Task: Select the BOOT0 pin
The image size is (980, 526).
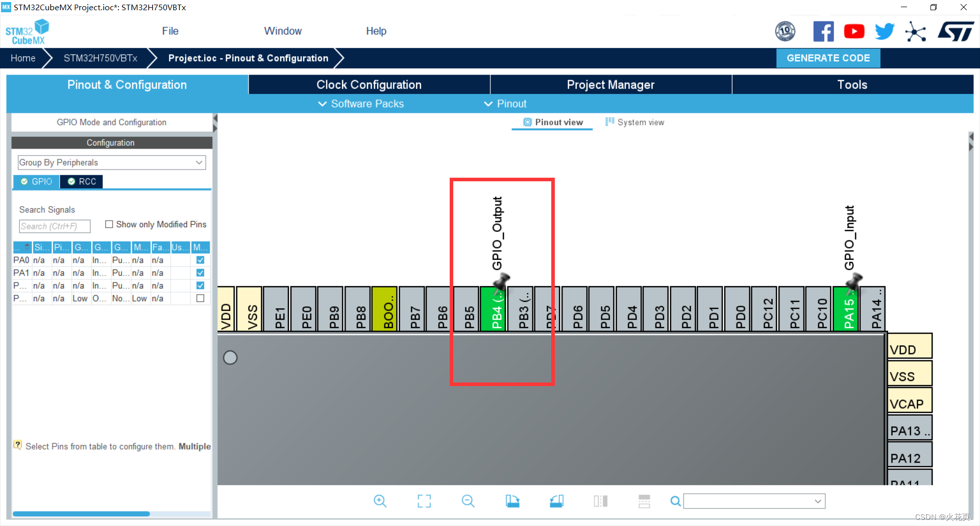Action: coord(385,309)
